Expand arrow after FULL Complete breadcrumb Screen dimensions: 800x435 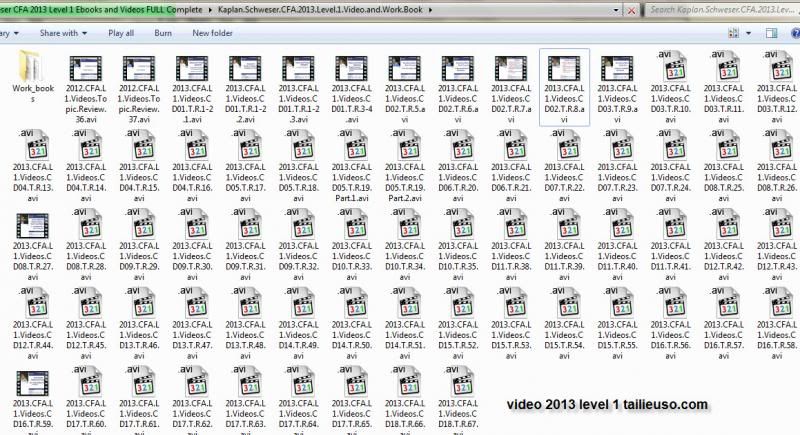(210, 10)
